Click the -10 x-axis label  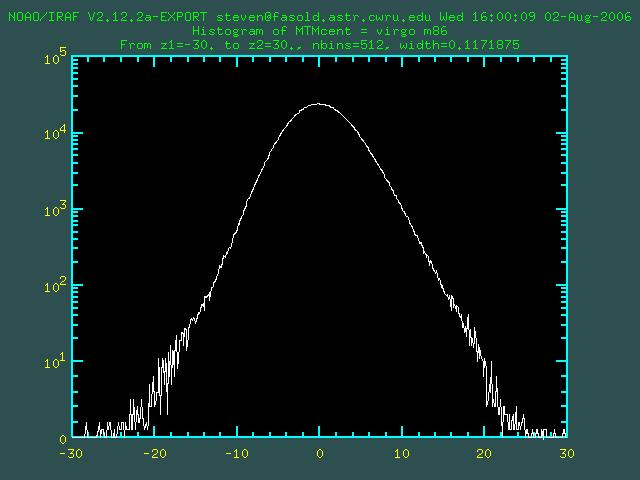[237, 453]
